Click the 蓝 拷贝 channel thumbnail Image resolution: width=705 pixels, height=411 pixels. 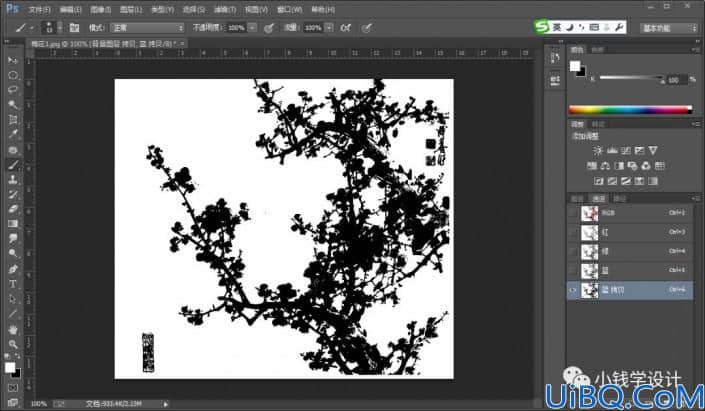click(x=589, y=290)
